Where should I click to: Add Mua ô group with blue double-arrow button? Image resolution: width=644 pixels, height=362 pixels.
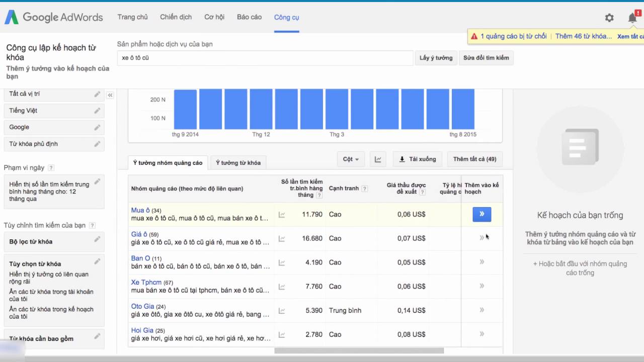point(481,214)
